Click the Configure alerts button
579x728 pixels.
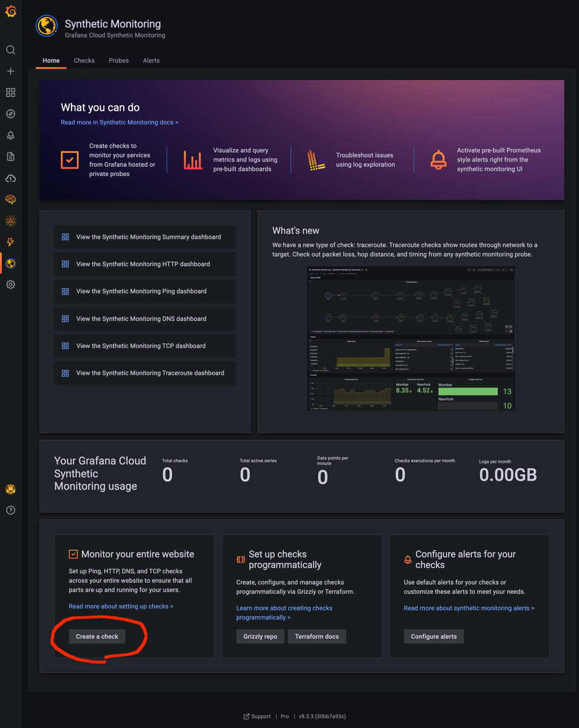[x=434, y=636]
